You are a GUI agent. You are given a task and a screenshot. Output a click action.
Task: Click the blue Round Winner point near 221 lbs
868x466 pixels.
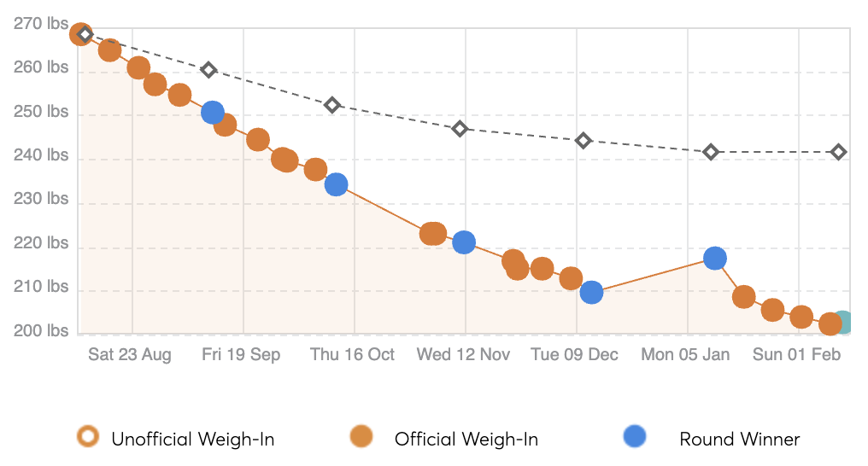463,242
